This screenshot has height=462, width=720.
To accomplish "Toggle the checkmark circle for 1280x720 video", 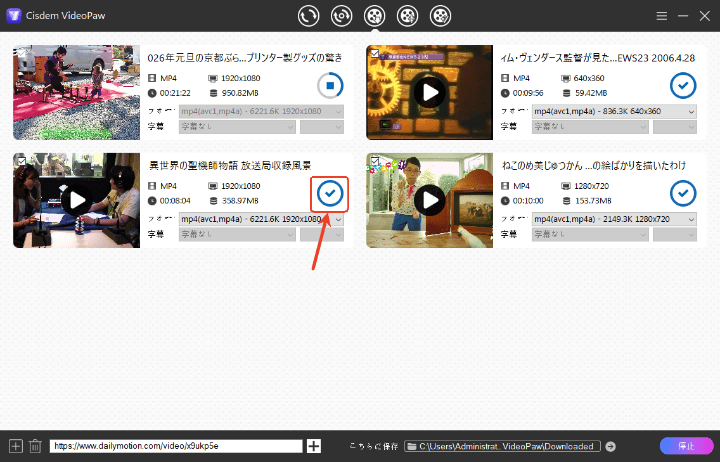I will click(683, 193).
